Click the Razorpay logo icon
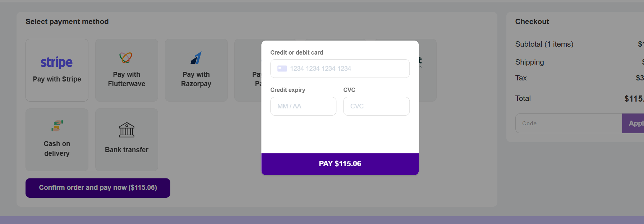Screen dimensions: 644x224 pyautogui.click(x=196, y=58)
